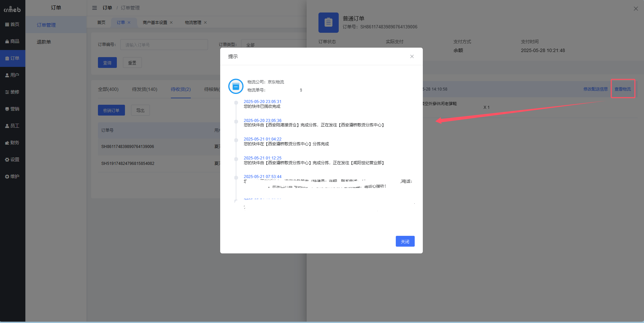Open the 首页 dashboard from the sidebar
This screenshot has height=323, width=644.
pyautogui.click(x=12, y=24)
